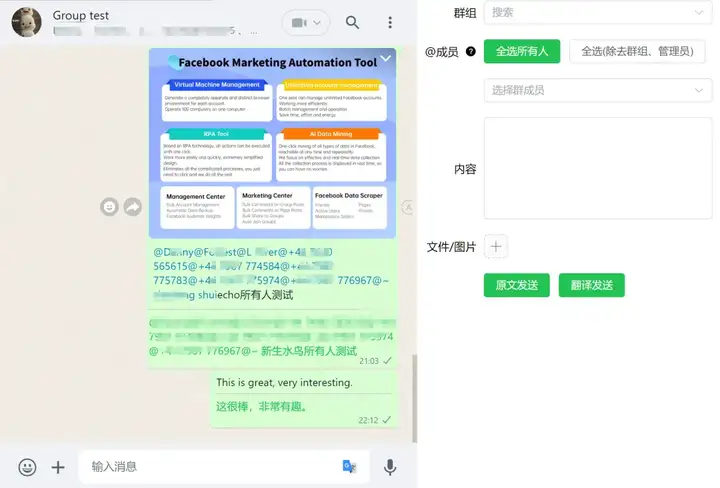The image size is (720, 488).
Task: Open the 群组 search dropdown
Action: (x=598, y=12)
